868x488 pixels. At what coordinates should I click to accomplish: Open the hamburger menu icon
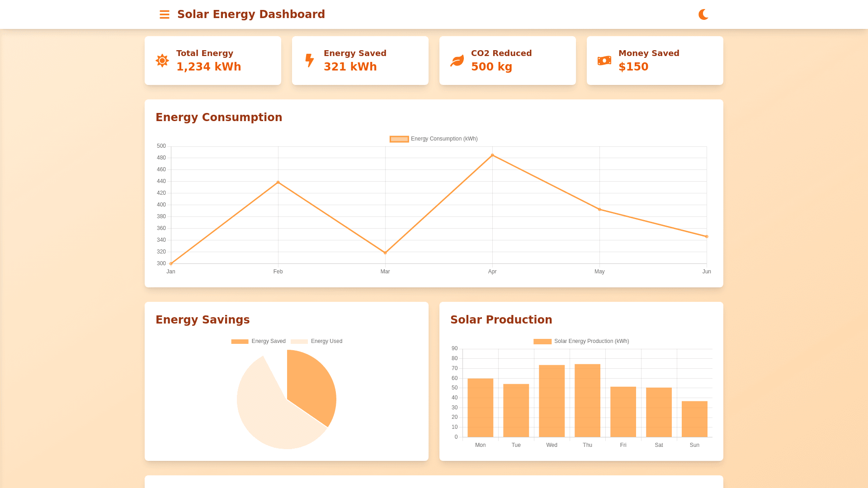point(165,14)
